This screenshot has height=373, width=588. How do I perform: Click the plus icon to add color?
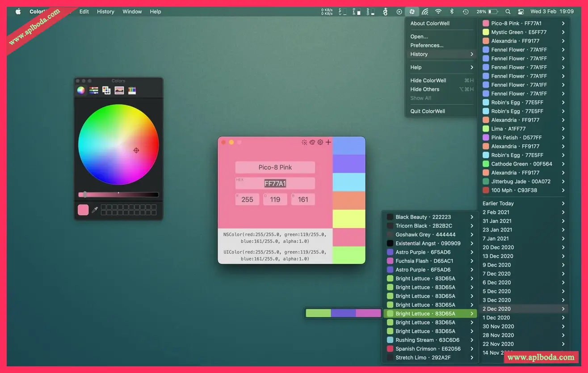(328, 142)
